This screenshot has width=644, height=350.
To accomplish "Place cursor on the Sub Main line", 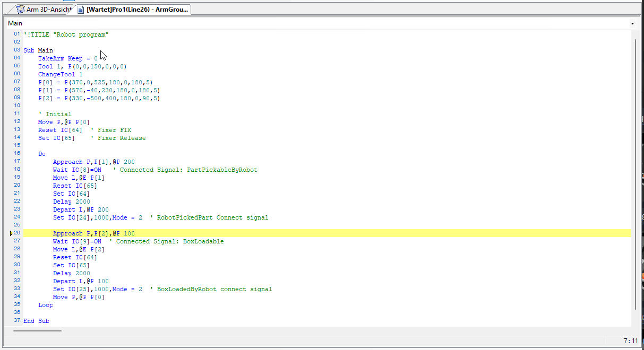I will 38,50.
